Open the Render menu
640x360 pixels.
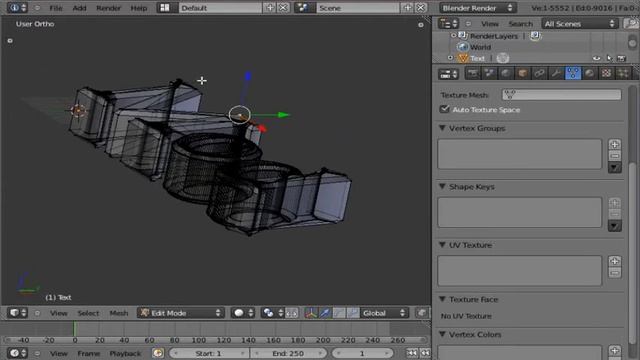(x=109, y=8)
